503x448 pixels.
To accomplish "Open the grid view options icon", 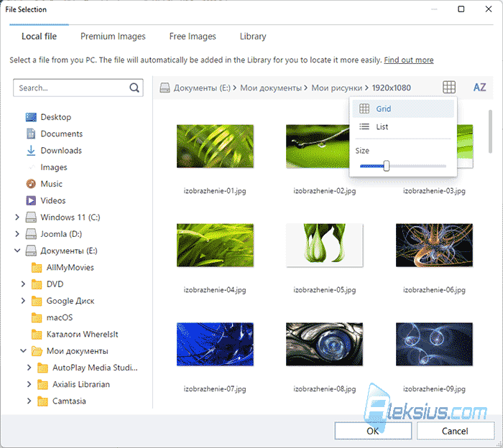I will point(449,87).
